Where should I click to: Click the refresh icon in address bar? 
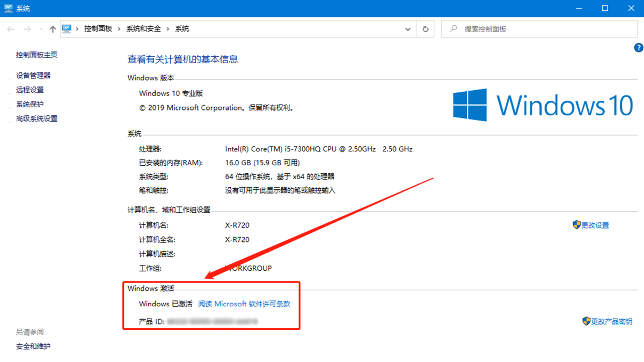425,29
